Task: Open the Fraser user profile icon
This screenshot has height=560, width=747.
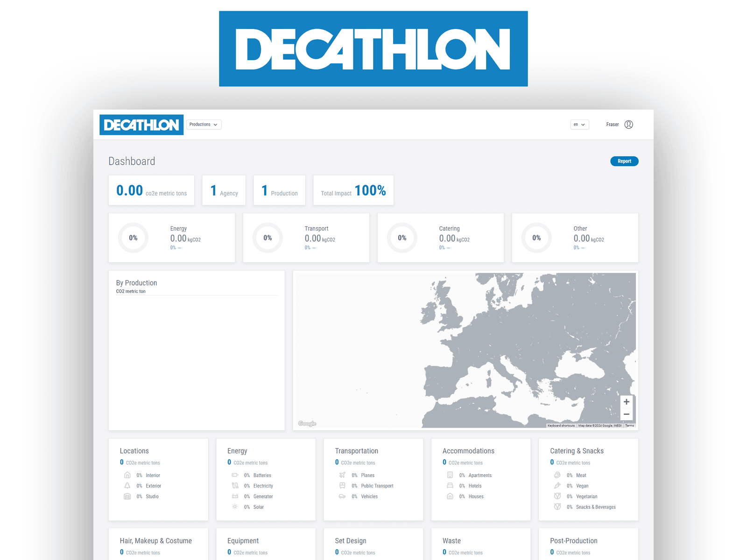Action: (x=629, y=125)
